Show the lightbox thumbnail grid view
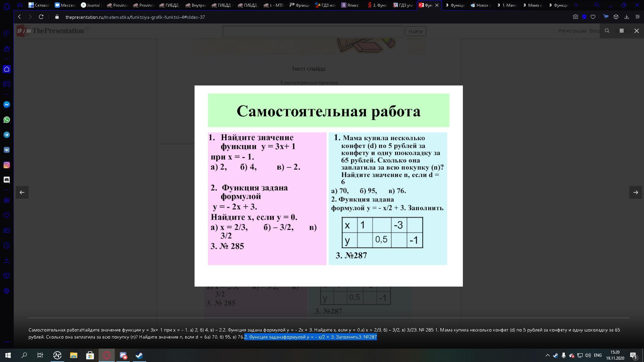Screen dimensions: 644x362 click(x=622, y=31)
